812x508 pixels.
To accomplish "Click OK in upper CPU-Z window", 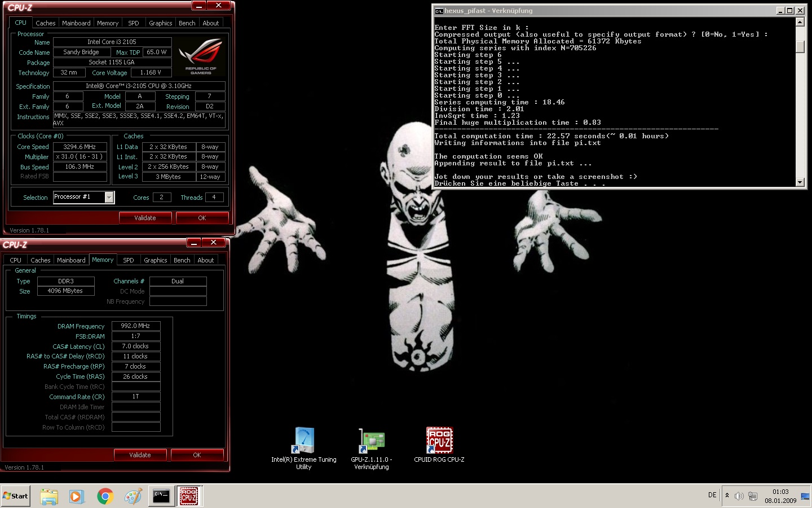I will pos(202,218).
